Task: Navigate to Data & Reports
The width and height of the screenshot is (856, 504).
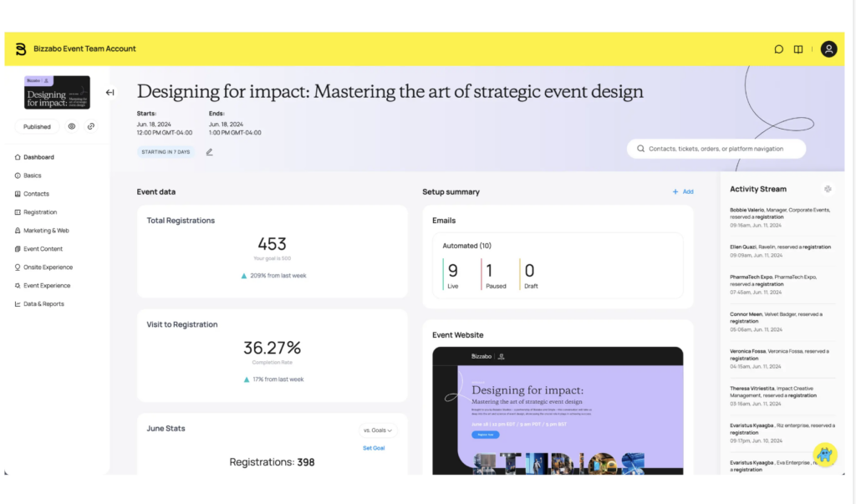Action: tap(43, 304)
